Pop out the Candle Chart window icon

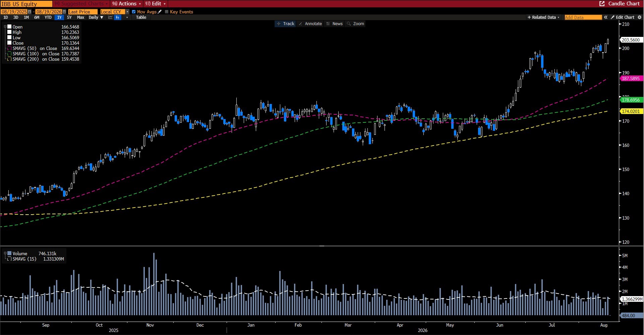602,4
